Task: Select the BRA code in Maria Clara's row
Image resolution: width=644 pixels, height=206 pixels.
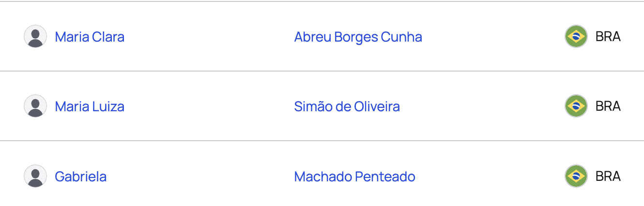Action: 608,37
